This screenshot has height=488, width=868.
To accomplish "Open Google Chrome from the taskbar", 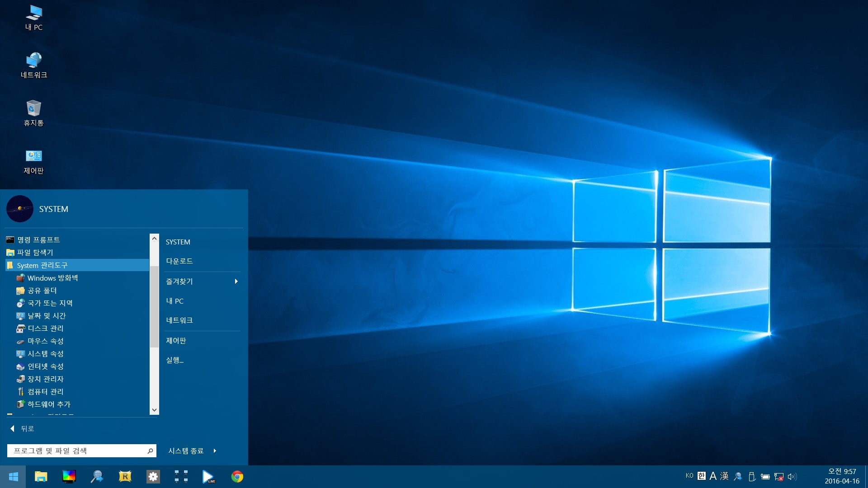I will coord(237,477).
